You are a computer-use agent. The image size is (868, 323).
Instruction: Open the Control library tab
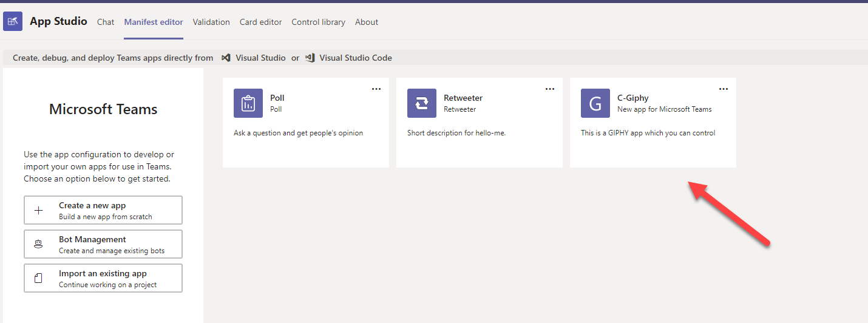[318, 22]
